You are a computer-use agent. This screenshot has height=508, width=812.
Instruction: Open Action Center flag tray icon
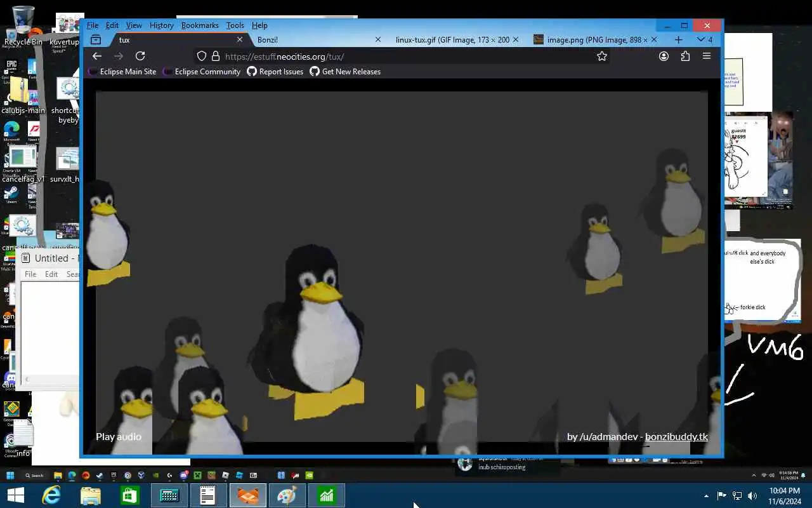pyautogui.click(x=721, y=496)
